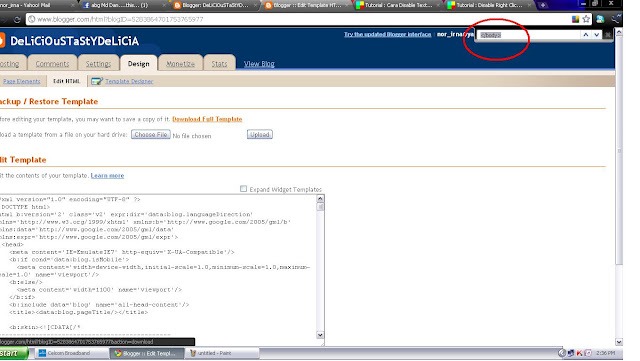Image resolution: width=640 pixels, height=361 pixels.
Task: Click the DeLiCiOuSTaStYDeLiCiA blog title
Action: point(75,41)
